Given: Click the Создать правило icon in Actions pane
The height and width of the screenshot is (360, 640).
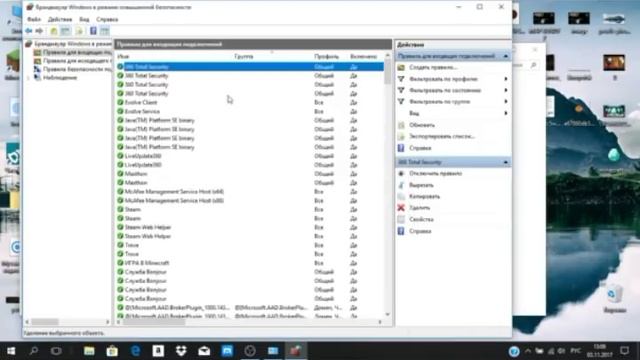Looking at the screenshot, I should pyautogui.click(x=401, y=67).
